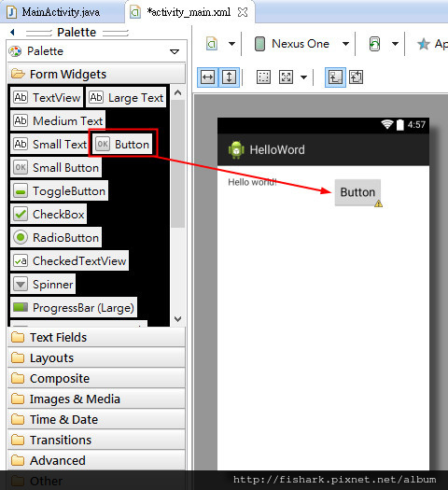Switch to the MainActivity.java tab

pos(61,12)
